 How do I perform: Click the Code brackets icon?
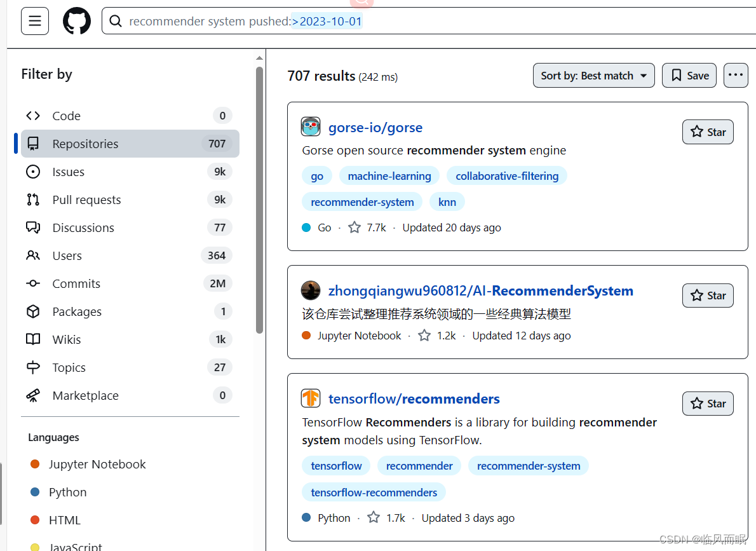[33, 116]
